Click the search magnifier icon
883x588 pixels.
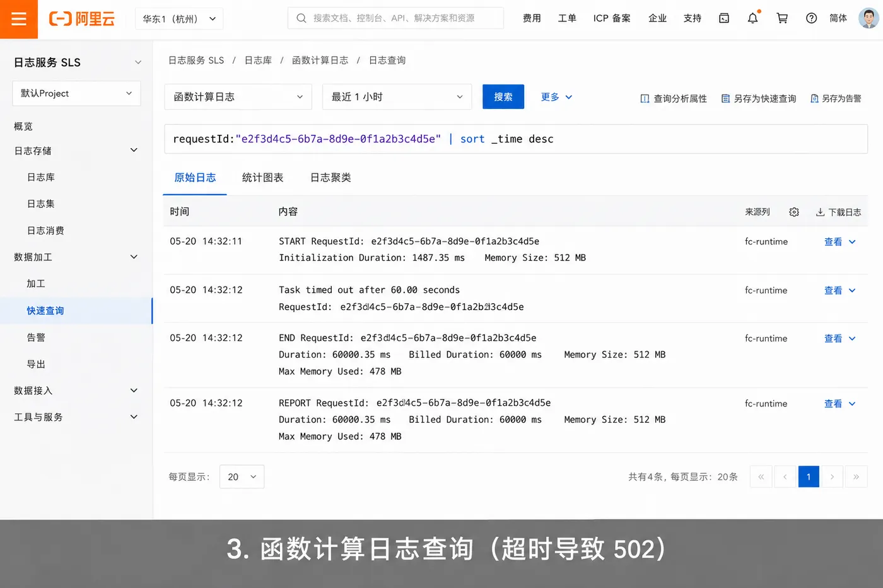coord(301,18)
